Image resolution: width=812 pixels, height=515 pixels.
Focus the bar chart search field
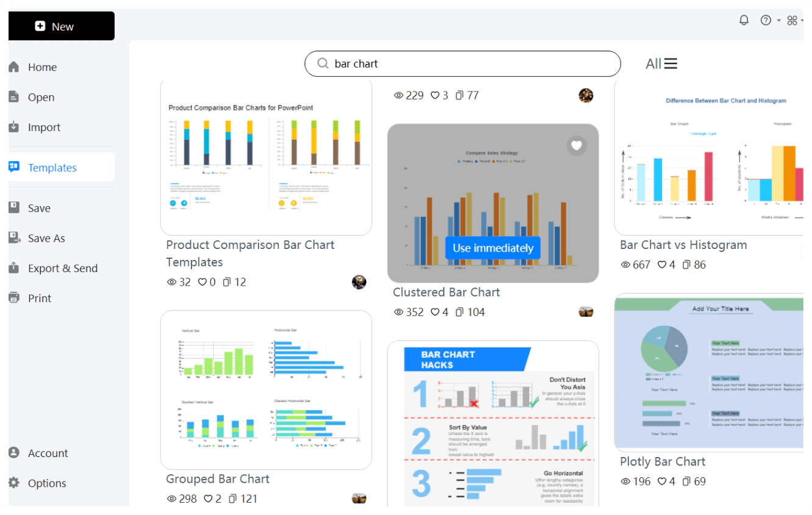463,63
